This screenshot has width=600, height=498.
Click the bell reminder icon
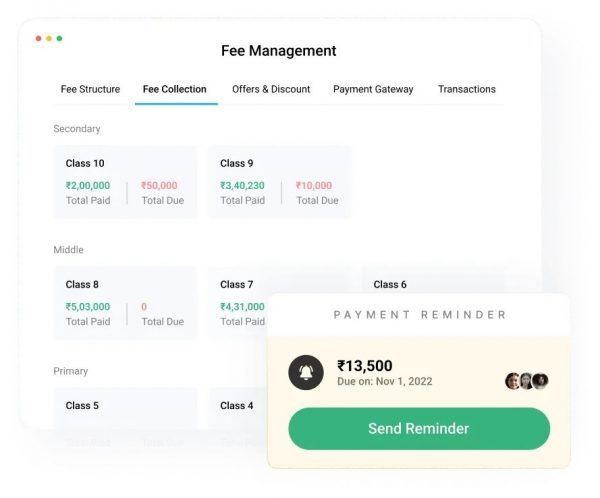305,372
